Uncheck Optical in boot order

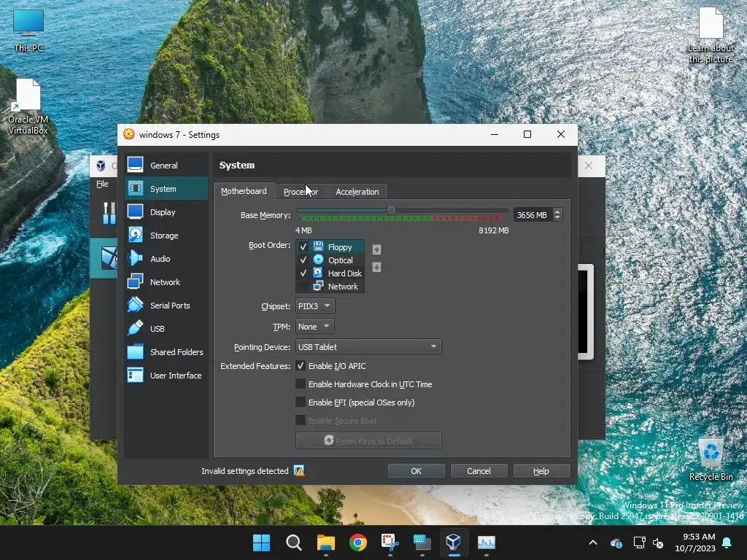tap(303, 260)
